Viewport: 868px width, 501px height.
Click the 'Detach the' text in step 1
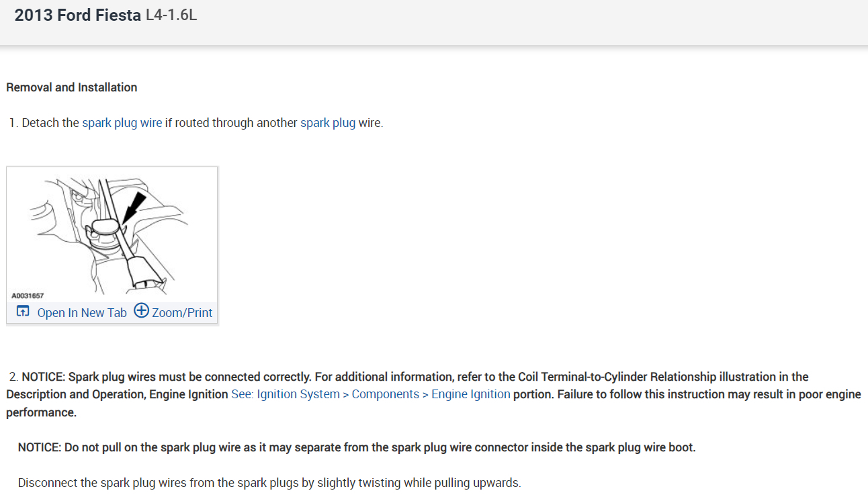(x=50, y=123)
